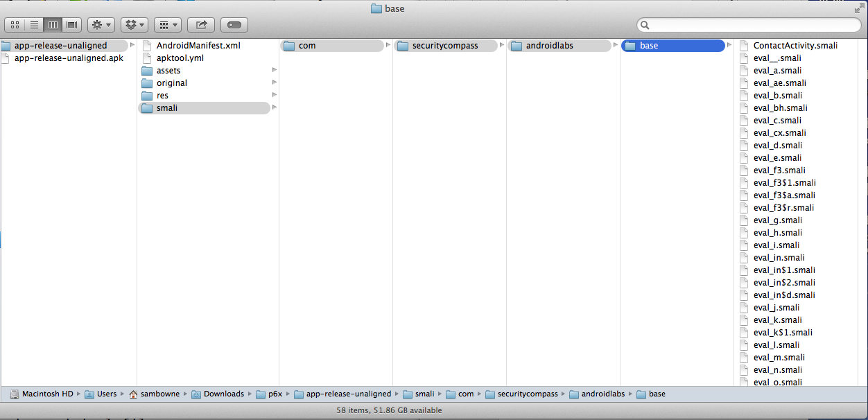868x420 pixels.
Task: Click androidlabs in path bar
Action: tap(597, 394)
